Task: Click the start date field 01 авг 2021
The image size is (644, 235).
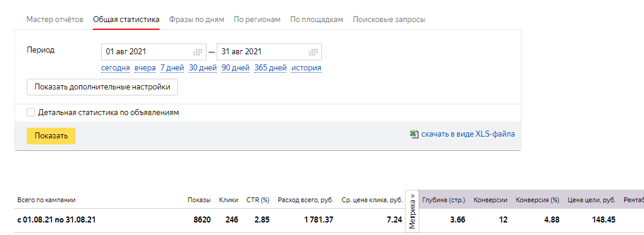Action: (x=154, y=52)
